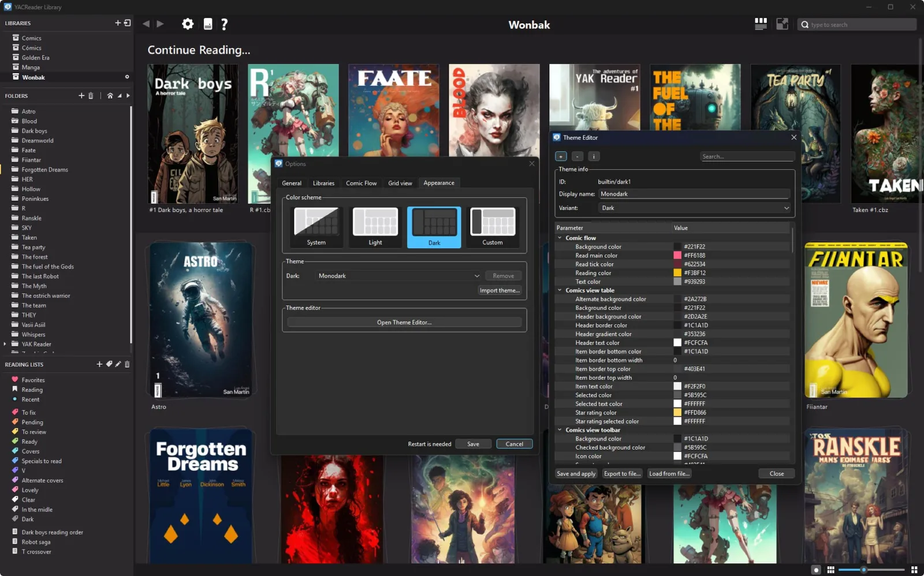Image resolution: width=924 pixels, height=576 pixels.
Task: Open settings with the gear icon
Action: point(188,24)
